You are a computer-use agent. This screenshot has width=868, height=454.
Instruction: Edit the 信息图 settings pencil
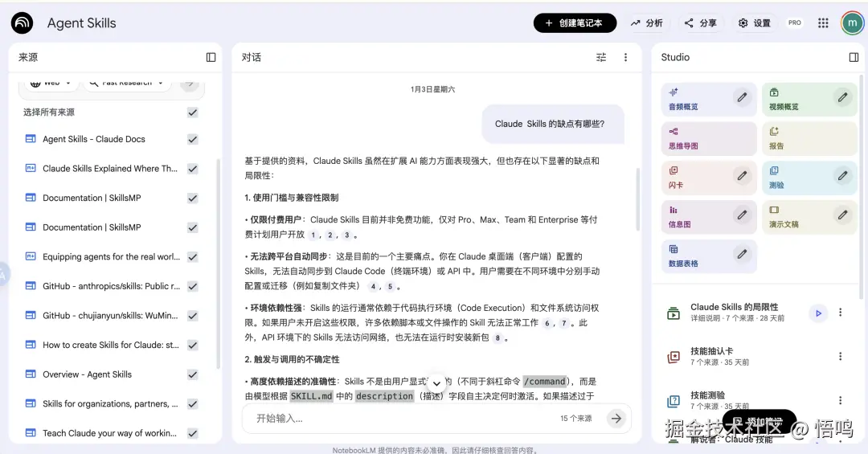[742, 215]
